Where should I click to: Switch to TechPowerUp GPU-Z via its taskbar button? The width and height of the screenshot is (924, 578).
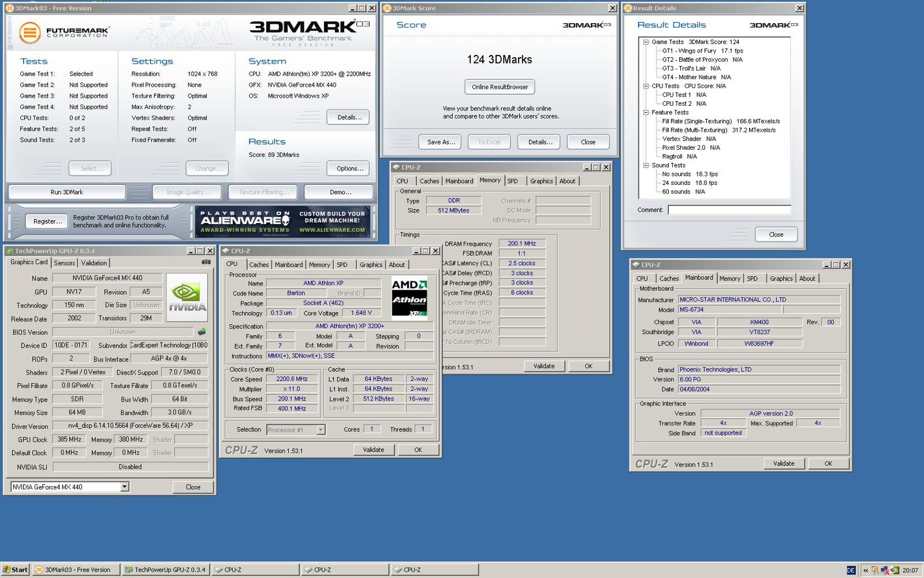pyautogui.click(x=166, y=569)
